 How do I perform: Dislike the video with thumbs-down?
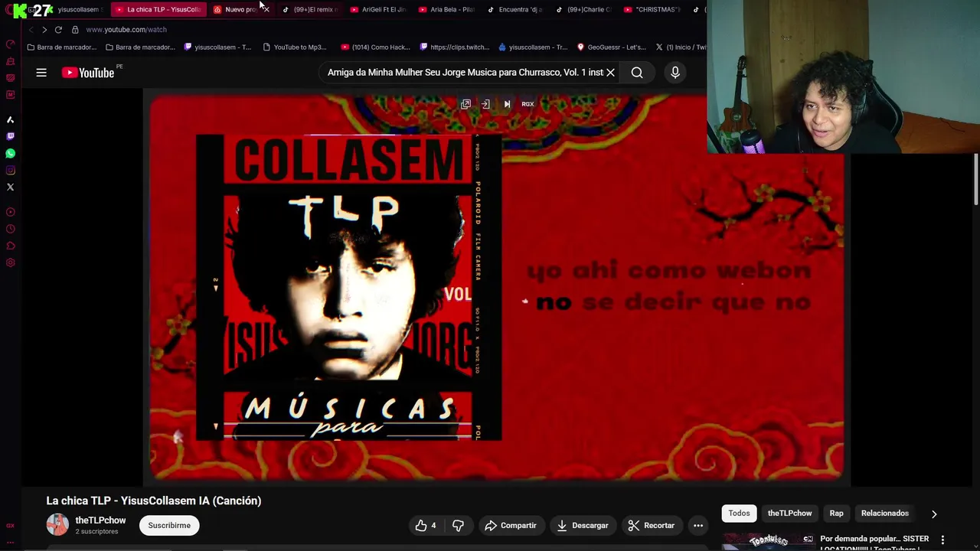(458, 526)
